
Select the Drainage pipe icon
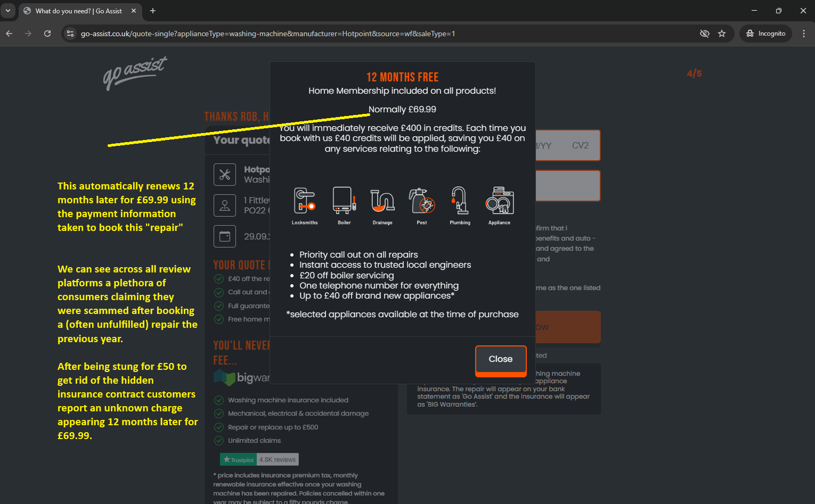pyautogui.click(x=382, y=201)
